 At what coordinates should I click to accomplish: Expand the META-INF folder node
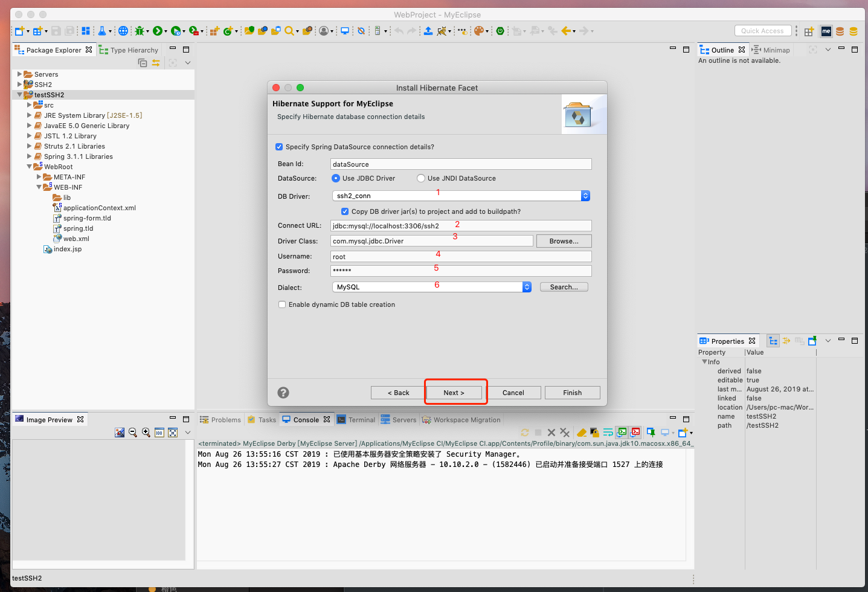pos(39,177)
